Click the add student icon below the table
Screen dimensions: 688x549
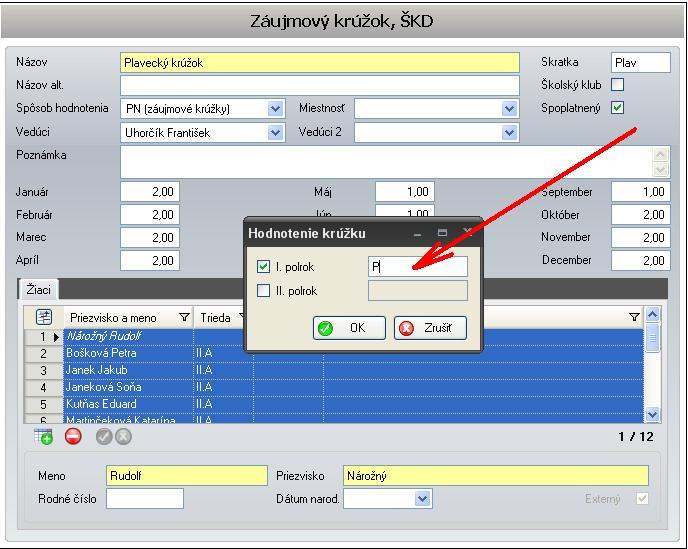coord(43,437)
